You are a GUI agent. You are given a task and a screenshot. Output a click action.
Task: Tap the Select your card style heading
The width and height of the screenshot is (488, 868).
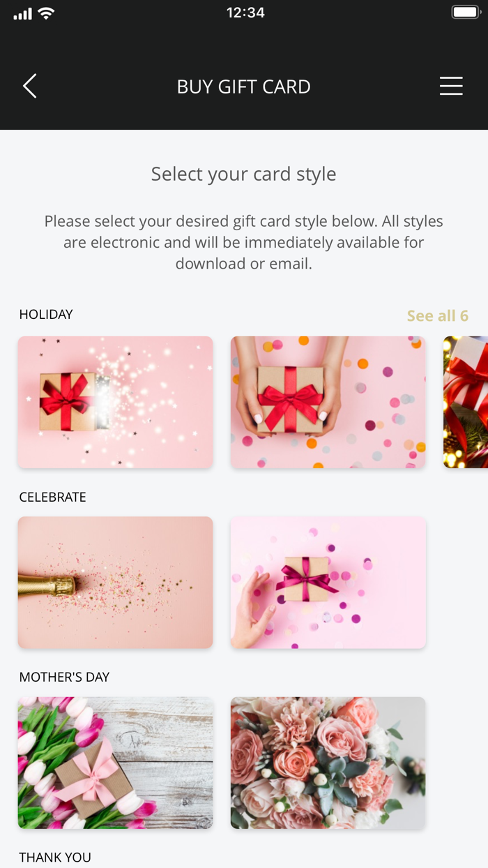[243, 174]
